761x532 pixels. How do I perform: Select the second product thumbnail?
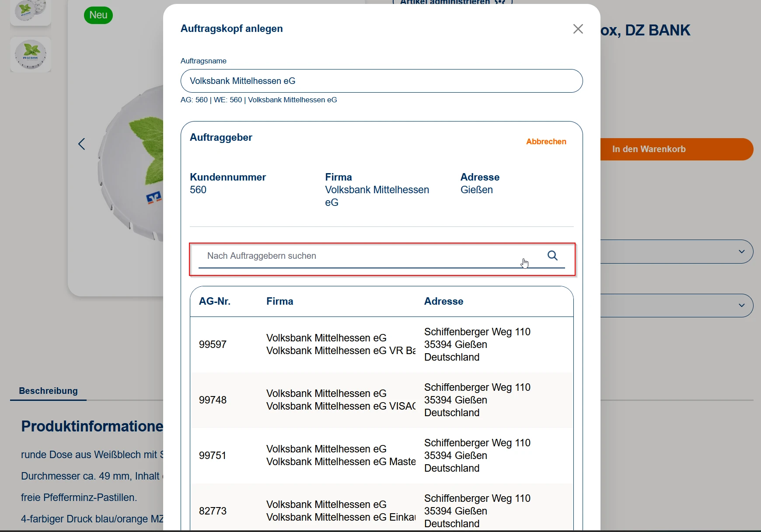31,55
